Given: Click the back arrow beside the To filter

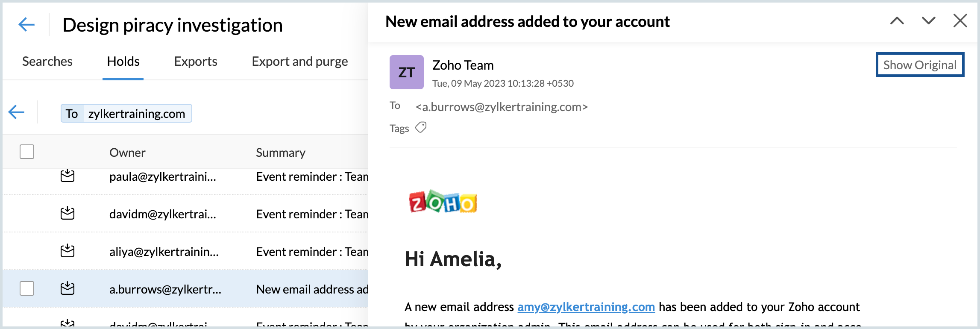Looking at the screenshot, I should tap(17, 112).
